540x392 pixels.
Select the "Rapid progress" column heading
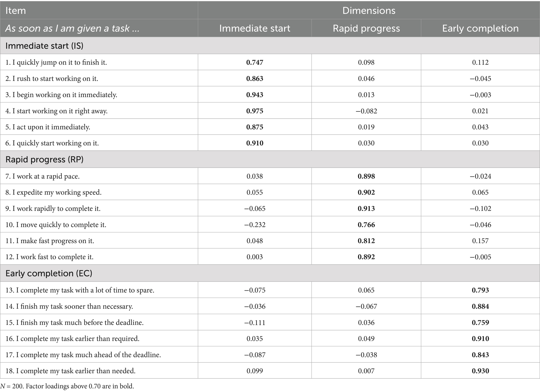point(366,28)
